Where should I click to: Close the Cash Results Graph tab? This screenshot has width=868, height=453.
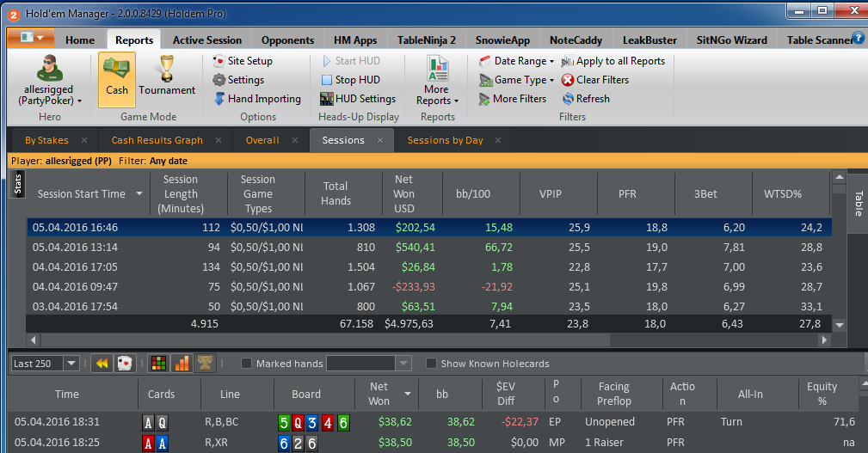[219, 140]
